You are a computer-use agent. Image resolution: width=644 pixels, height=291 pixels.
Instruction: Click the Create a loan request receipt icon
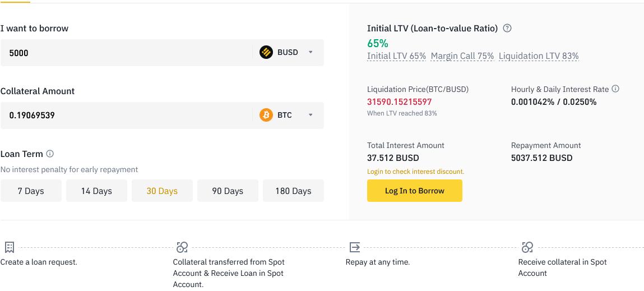pyautogui.click(x=10, y=247)
